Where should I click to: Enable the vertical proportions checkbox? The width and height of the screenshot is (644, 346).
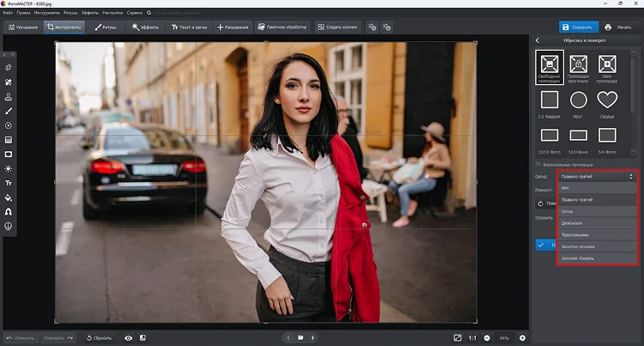pos(538,165)
